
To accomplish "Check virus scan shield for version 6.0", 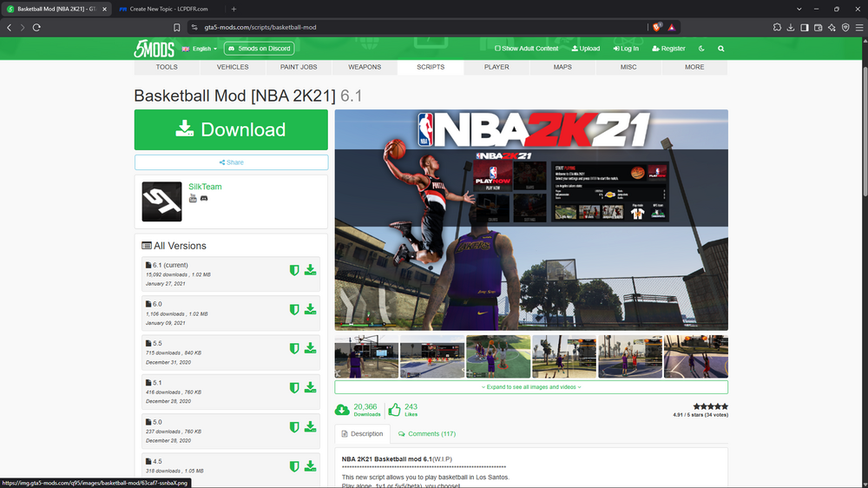I will click(294, 310).
